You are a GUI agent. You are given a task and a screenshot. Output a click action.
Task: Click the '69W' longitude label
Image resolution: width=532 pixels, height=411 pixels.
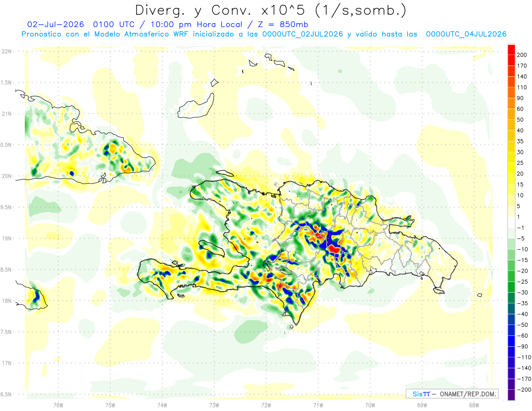[422, 405]
